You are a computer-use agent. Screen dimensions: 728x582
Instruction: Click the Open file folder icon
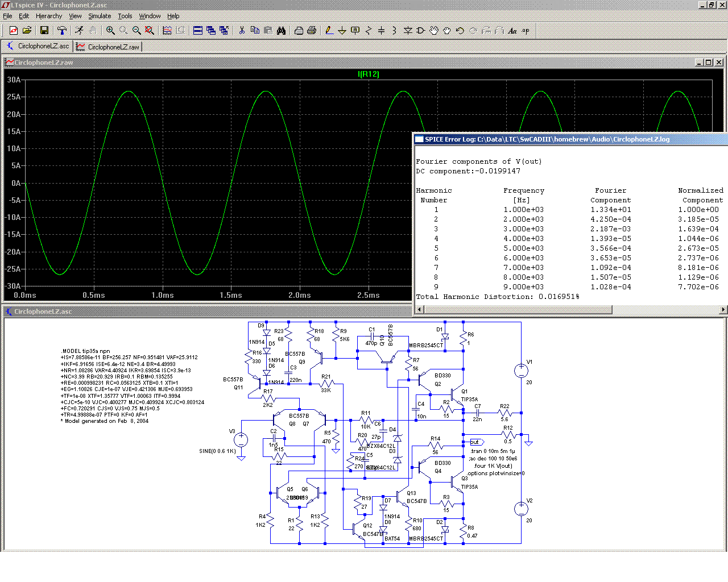[27, 31]
